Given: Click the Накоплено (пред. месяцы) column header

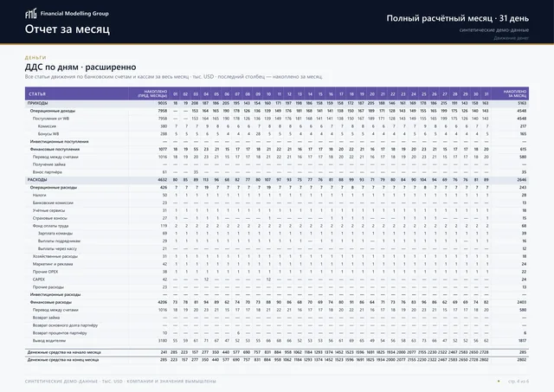Looking at the screenshot, I should [x=152, y=93].
